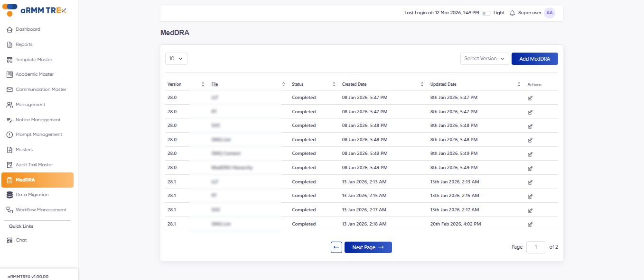Click the AA user avatar

tap(549, 13)
